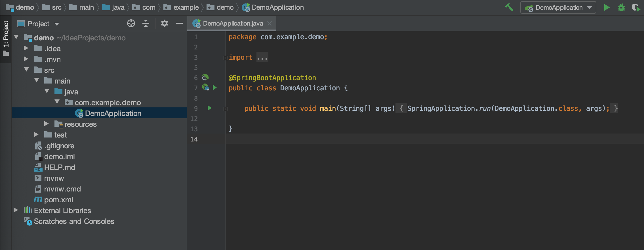The height and width of the screenshot is (250, 644).
Task: Run DemoApplication with green play button
Action: coord(607,7)
